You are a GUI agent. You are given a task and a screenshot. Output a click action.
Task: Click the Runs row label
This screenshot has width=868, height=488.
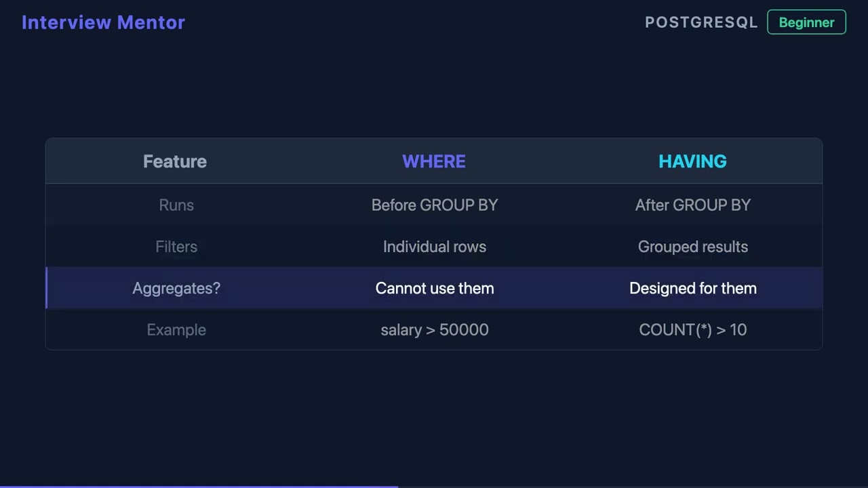pyautogui.click(x=176, y=205)
